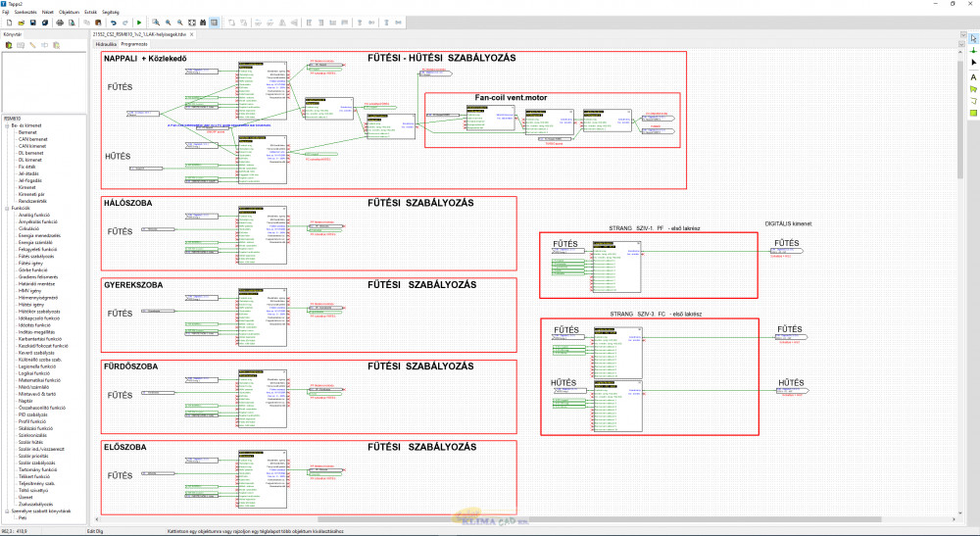
Task: Click the pencil edit icon in the Könyvtár panel
Action: [x=32, y=45]
